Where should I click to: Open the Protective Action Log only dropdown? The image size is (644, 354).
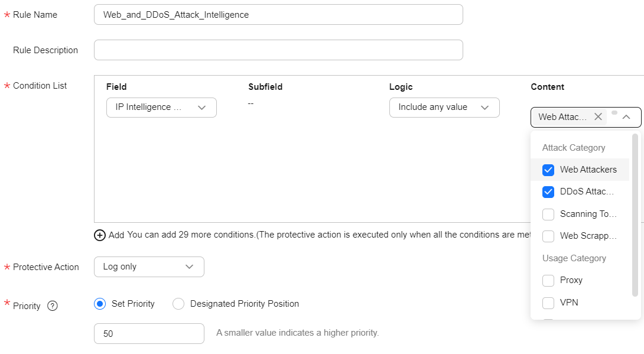click(149, 267)
